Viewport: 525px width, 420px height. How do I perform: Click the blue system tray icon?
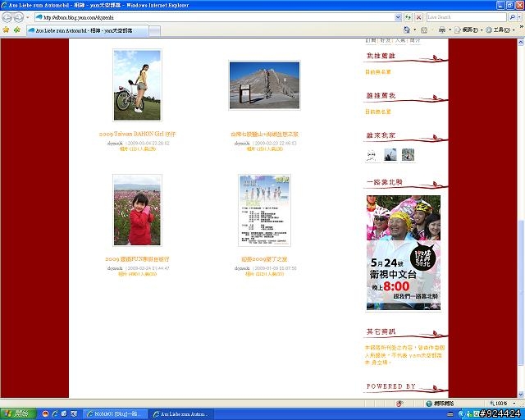click(x=462, y=414)
